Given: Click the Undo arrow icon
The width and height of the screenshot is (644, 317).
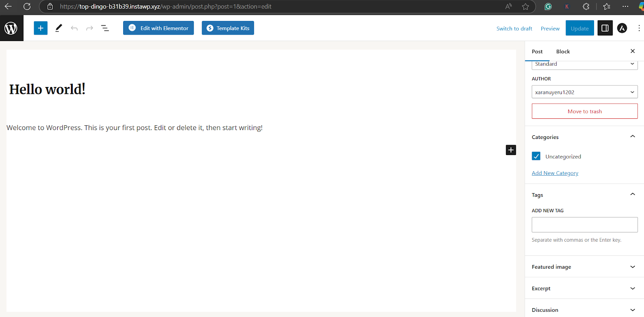Looking at the screenshot, I should click(x=74, y=28).
